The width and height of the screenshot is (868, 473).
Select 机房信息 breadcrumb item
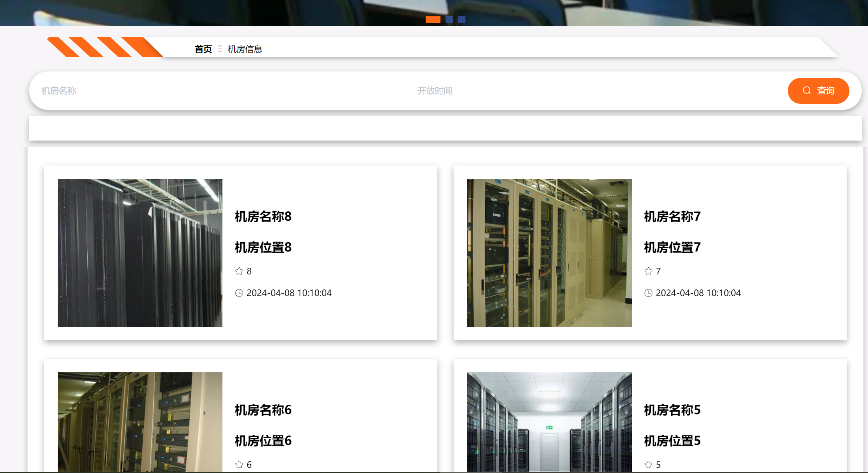point(245,49)
